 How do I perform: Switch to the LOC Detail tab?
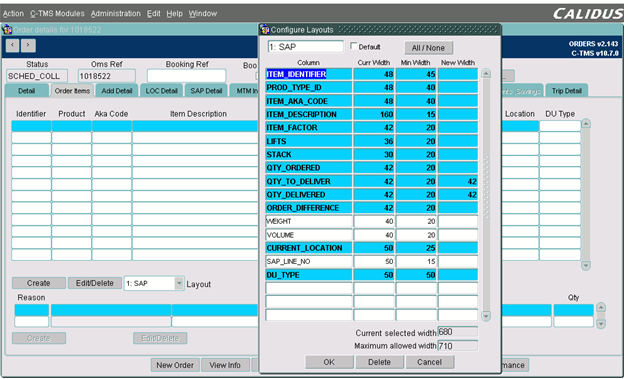[161, 91]
